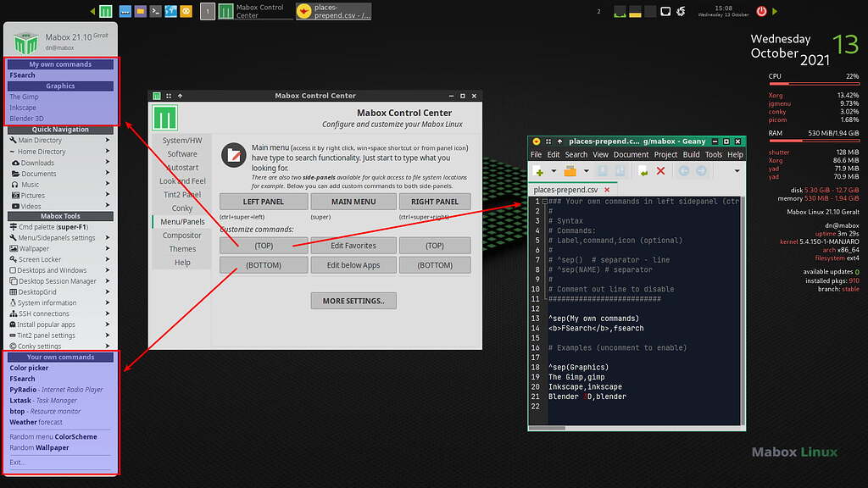Click the Edit Favorites button
Screen dimensions: 868x488
click(353, 245)
